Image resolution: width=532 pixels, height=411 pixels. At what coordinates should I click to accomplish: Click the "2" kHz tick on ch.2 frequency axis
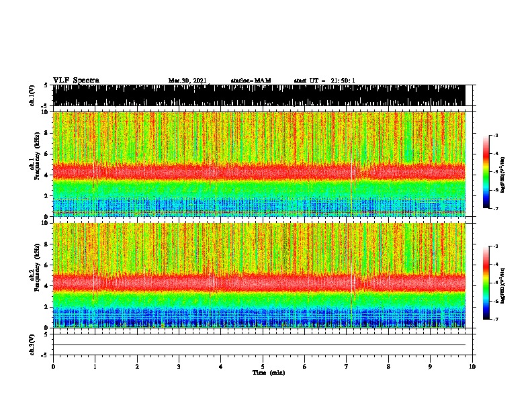pyautogui.click(x=47, y=307)
